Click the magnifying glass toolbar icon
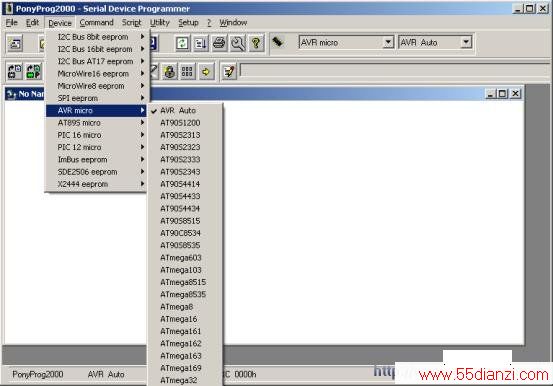The width and height of the screenshot is (553, 386). pos(238,43)
